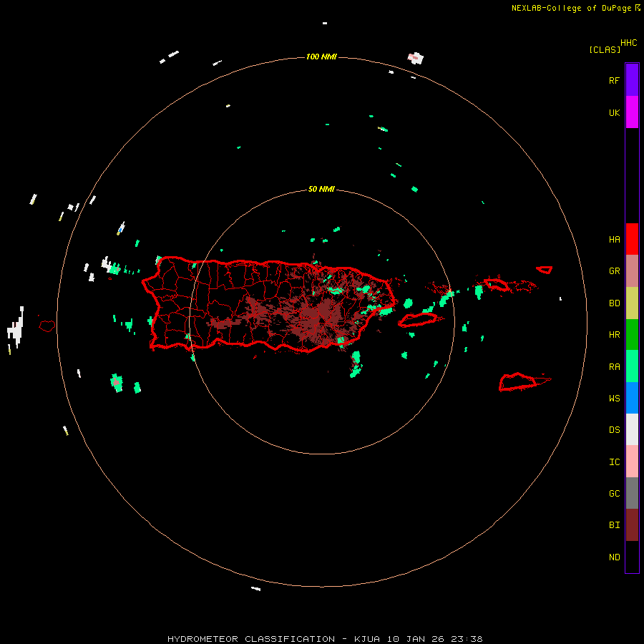The image size is (644, 644).
Task: Click the BD legend label
Action: click(x=614, y=303)
